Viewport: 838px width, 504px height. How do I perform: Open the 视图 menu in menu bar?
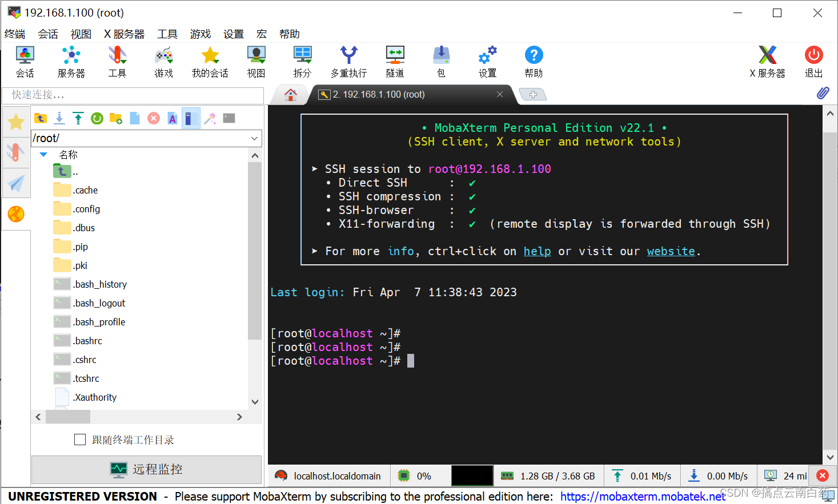(x=81, y=34)
